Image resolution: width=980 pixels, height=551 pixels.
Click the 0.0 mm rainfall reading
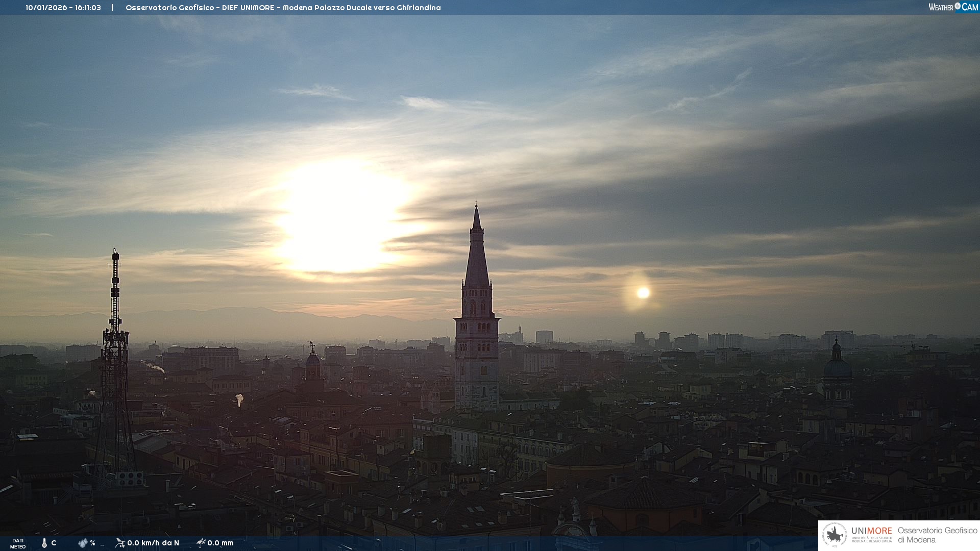coord(220,543)
